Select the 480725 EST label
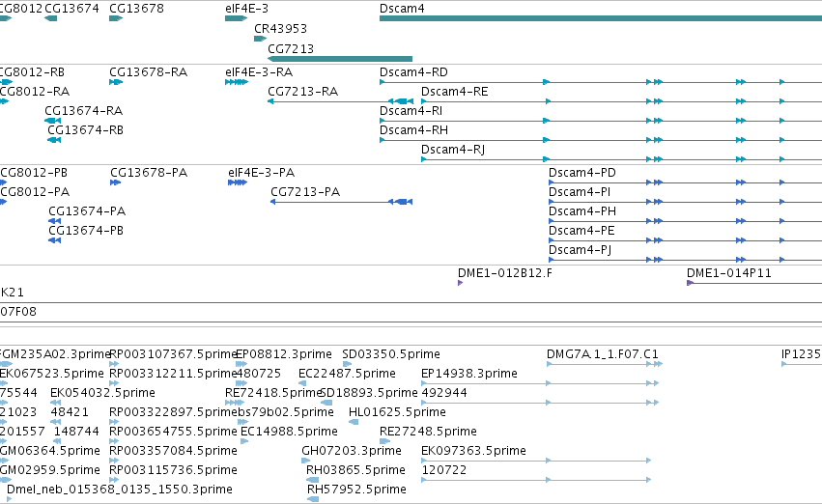This screenshot has height=504, width=822. click(259, 374)
